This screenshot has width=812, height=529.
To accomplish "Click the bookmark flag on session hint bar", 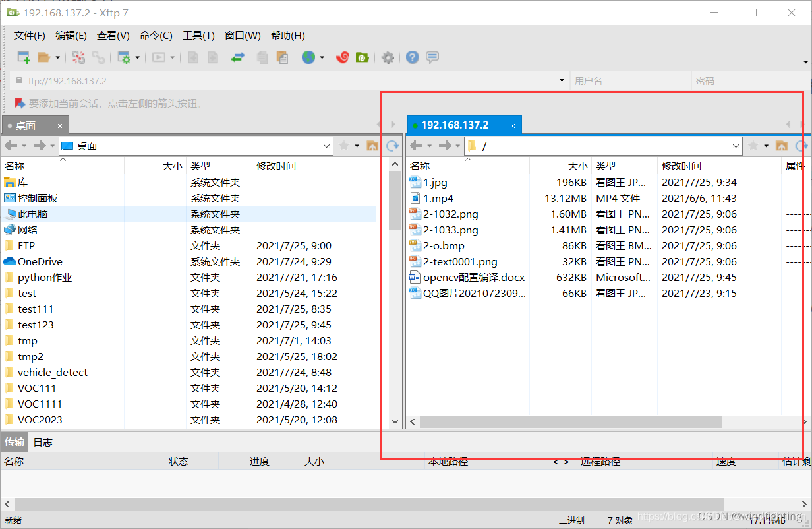I will [x=20, y=103].
